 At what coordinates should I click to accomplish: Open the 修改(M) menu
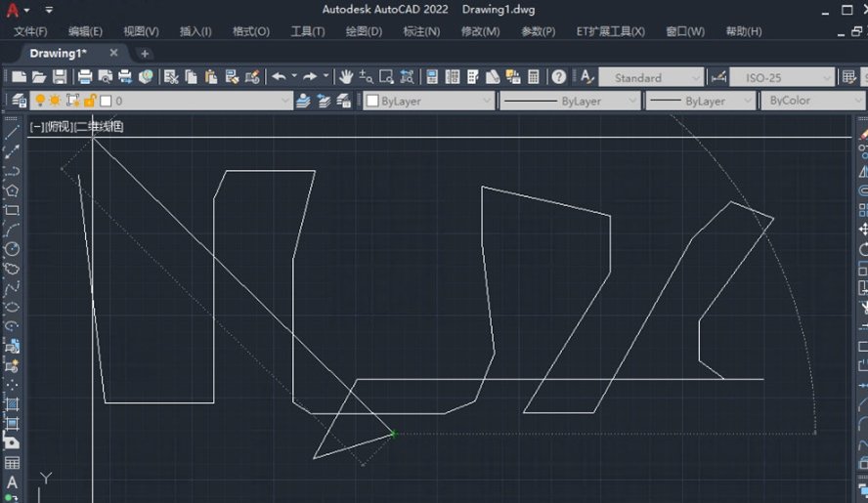pyautogui.click(x=481, y=31)
